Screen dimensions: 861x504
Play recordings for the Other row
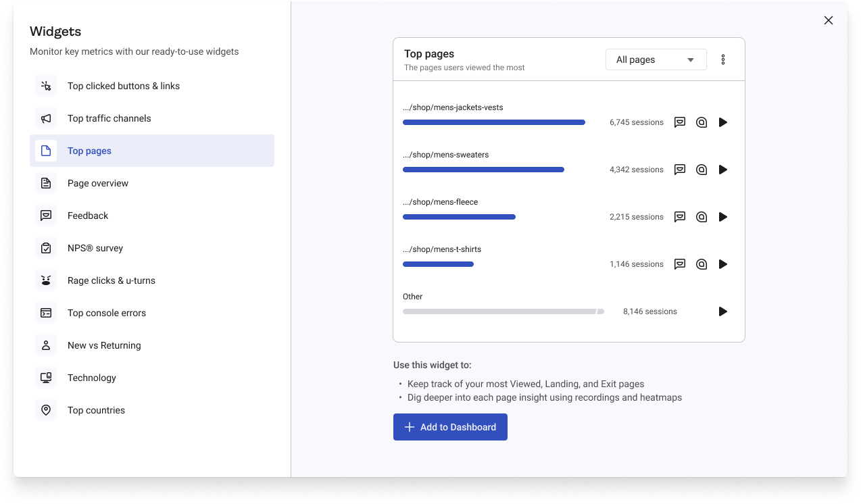[723, 311]
